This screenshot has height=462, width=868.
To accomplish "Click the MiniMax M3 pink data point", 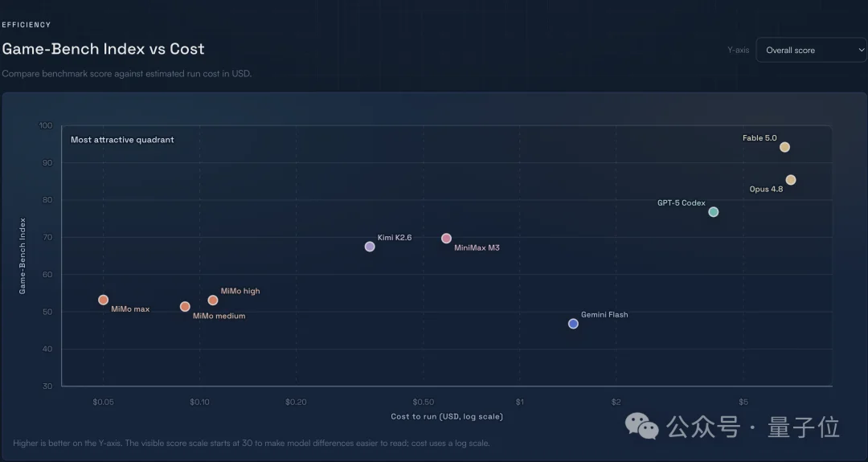I will pyautogui.click(x=446, y=239).
